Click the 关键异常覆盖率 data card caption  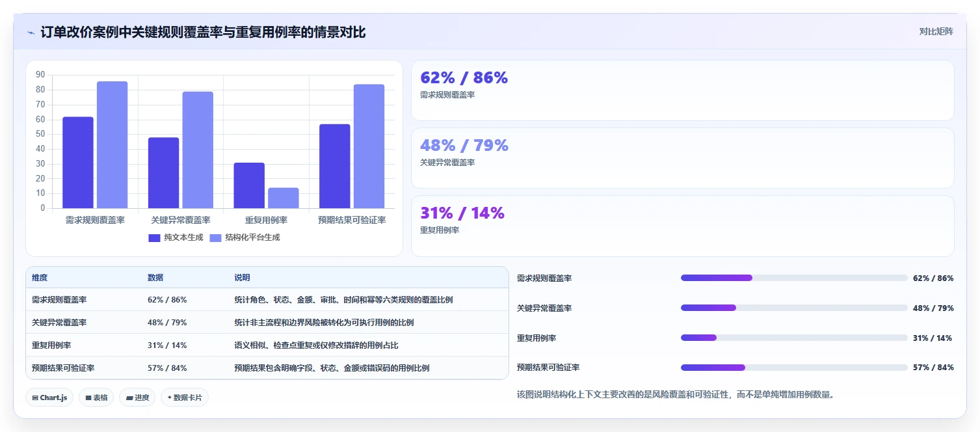click(447, 163)
